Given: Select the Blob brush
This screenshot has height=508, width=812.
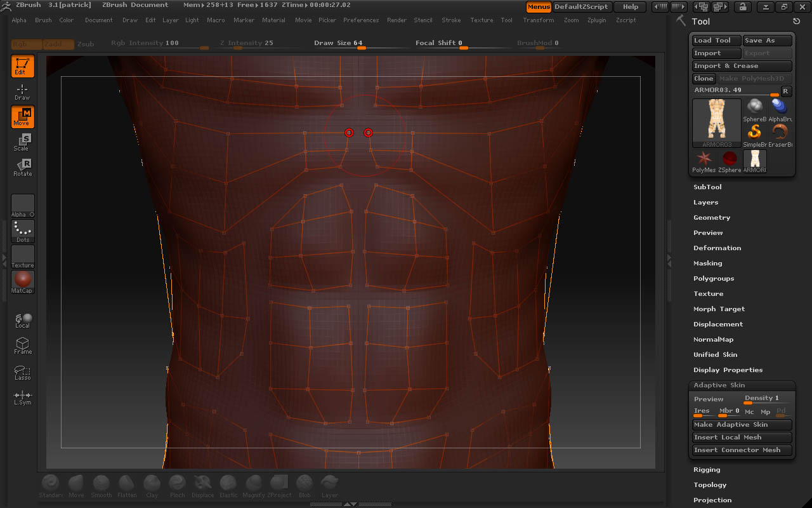Looking at the screenshot, I should [x=304, y=486].
